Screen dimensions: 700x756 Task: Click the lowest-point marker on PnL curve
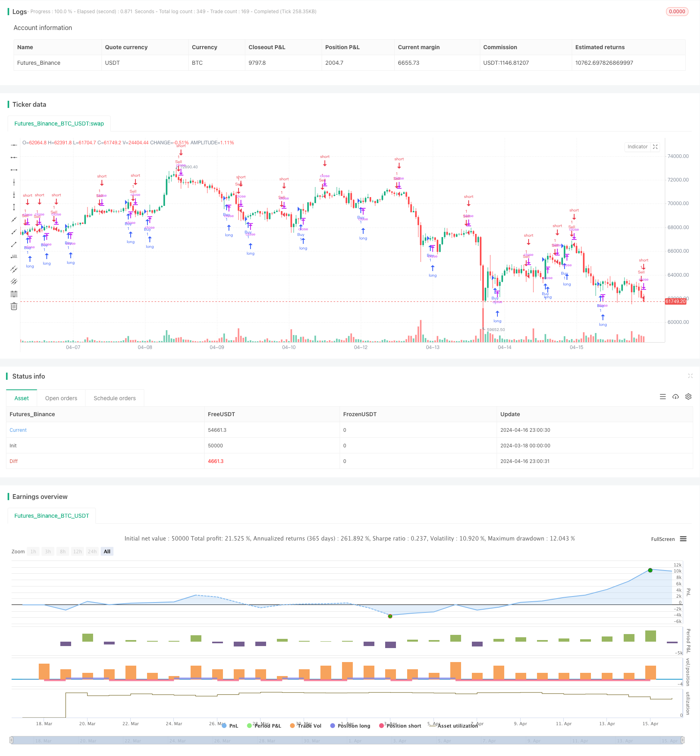point(390,616)
